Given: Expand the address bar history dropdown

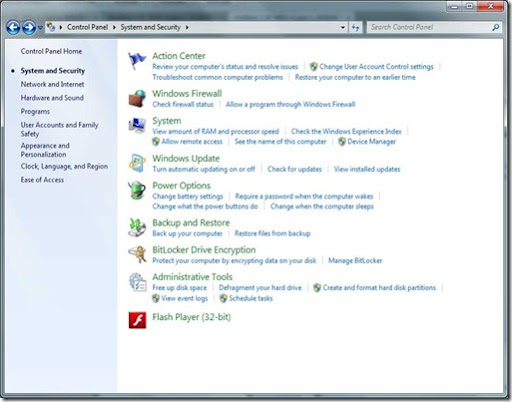Looking at the screenshot, I should (343, 28).
